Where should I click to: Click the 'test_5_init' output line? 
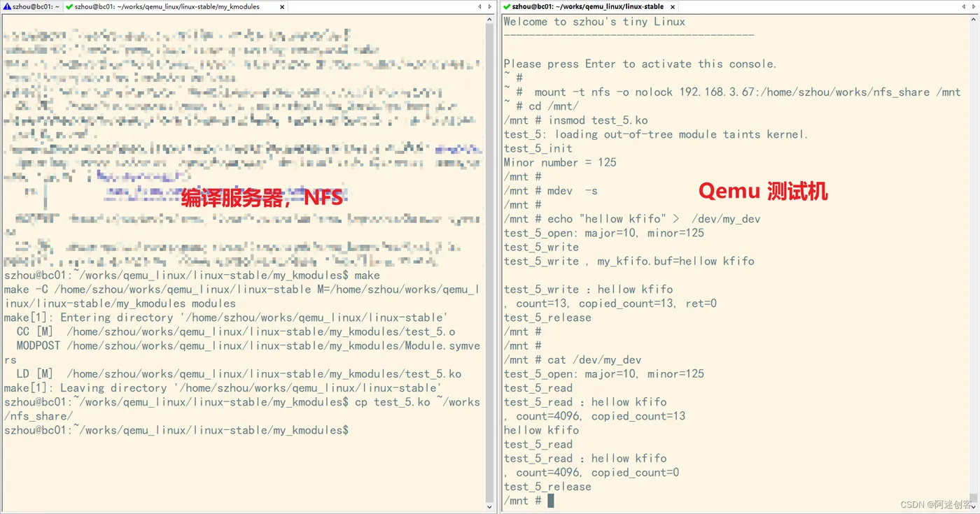538,148
